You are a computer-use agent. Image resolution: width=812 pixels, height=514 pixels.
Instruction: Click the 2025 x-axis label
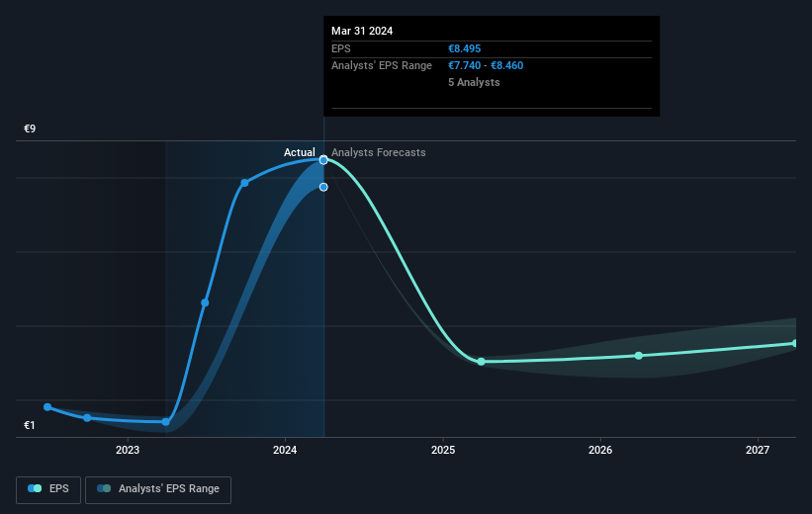(x=443, y=450)
